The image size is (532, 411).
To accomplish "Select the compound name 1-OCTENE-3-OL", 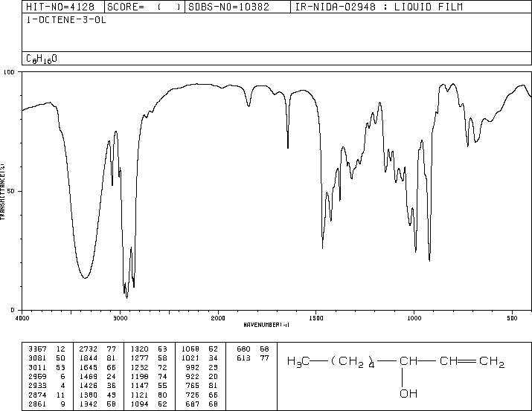I will [x=66, y=20].
